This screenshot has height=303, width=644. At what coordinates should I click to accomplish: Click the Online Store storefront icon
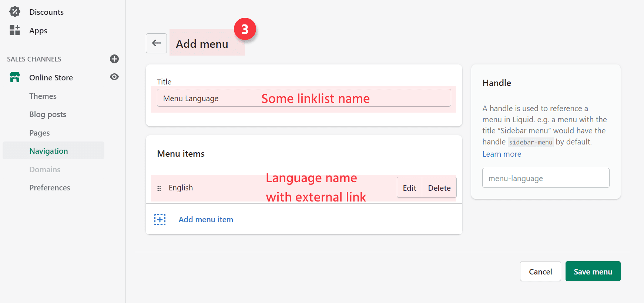coord(15,77)
